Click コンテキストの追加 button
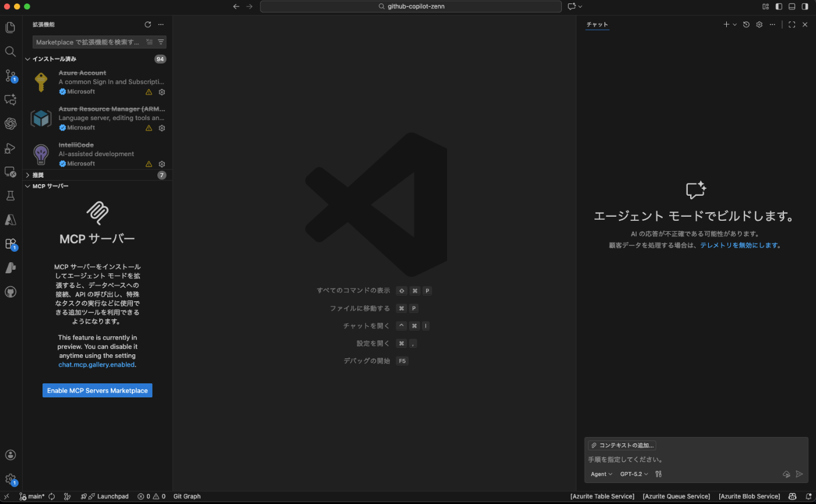Screen dimensions: 816x504 pyautogui.click(x=622, y=445)
